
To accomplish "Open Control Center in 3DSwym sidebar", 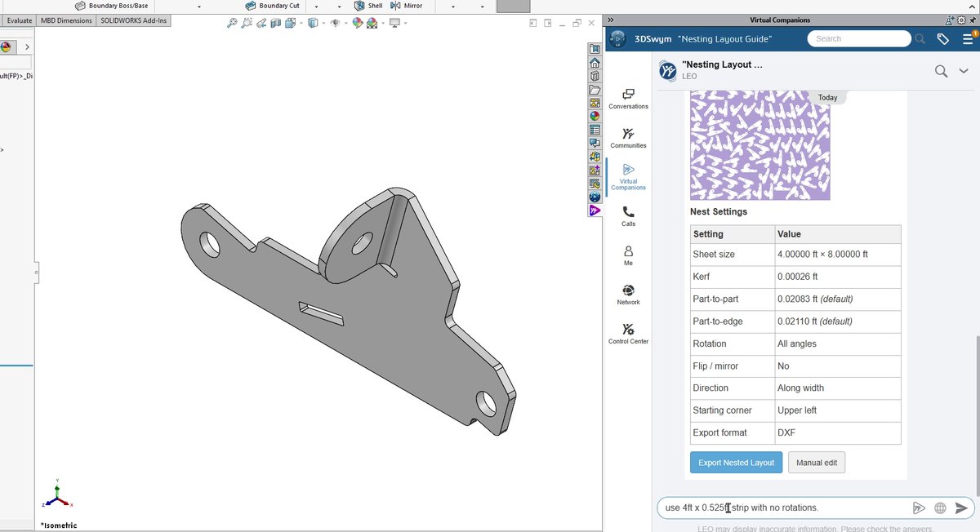I will (628, 334).
